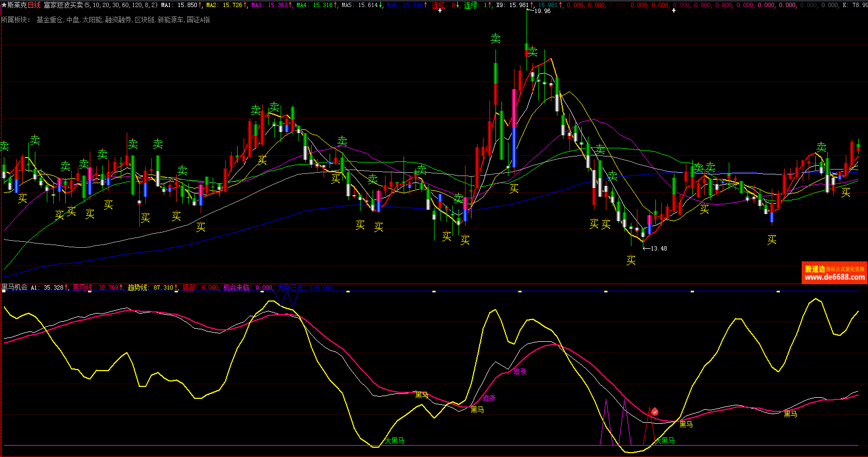The height and width of the screenshot is (457, 868).
Task: Click the 追涨 label on the pink trend line
Action: coord(520,372)
